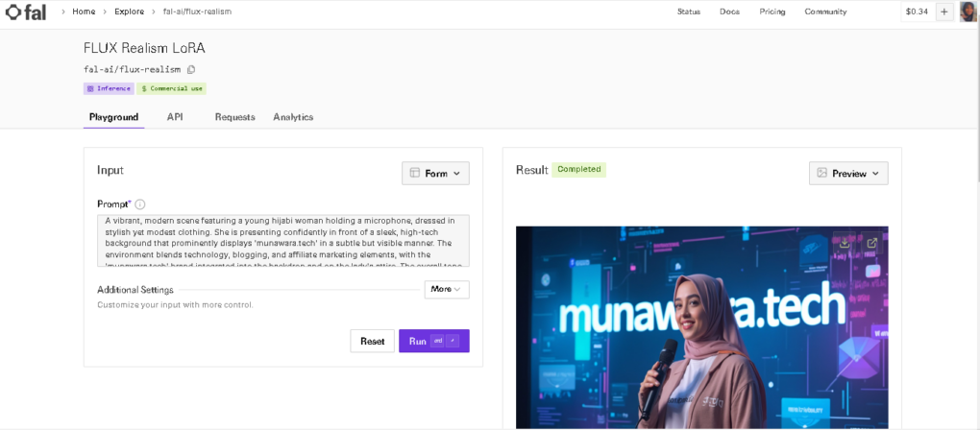
Task: Reset the input form
Action: point(372,341)
